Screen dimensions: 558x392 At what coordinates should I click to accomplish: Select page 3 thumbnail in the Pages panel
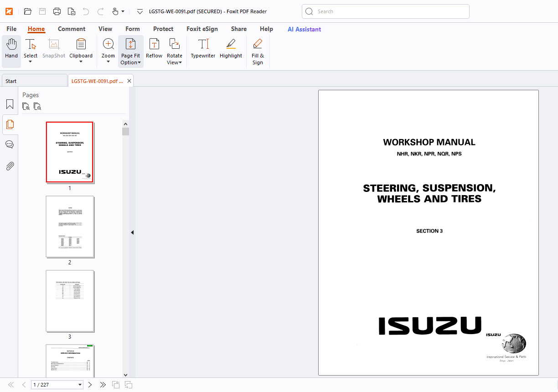(x=69, y=301)
